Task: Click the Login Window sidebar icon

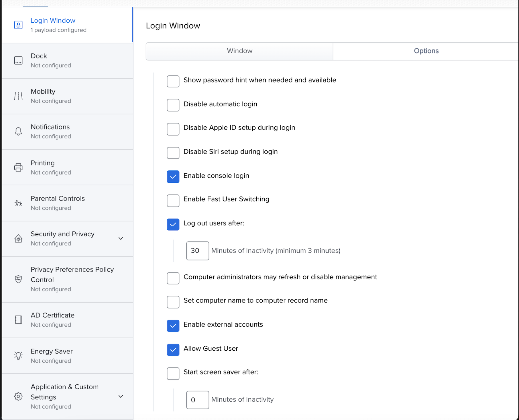Action: click(18, 25)
